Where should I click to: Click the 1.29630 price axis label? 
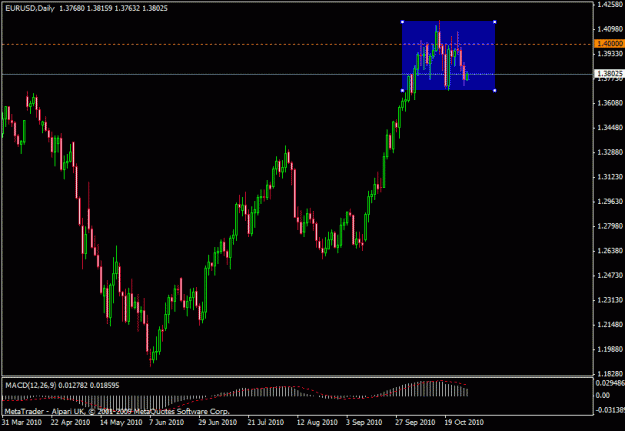(610, 202)
